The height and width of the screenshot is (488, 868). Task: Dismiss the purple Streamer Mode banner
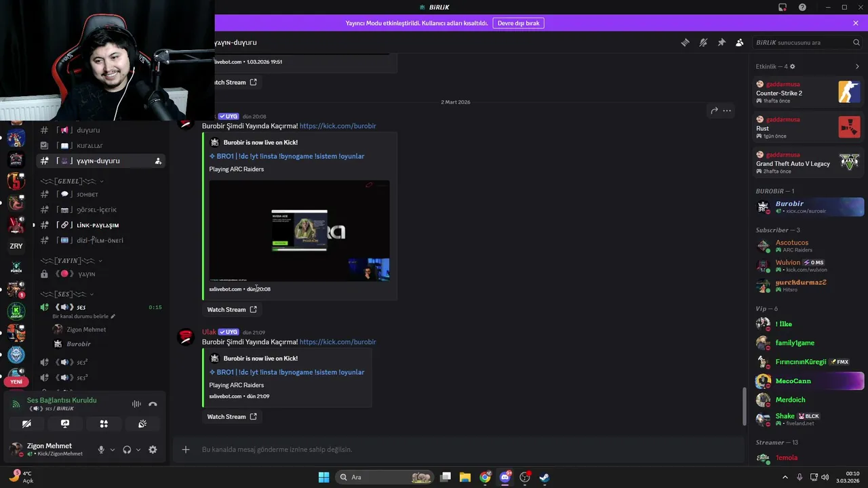[856, 23]
